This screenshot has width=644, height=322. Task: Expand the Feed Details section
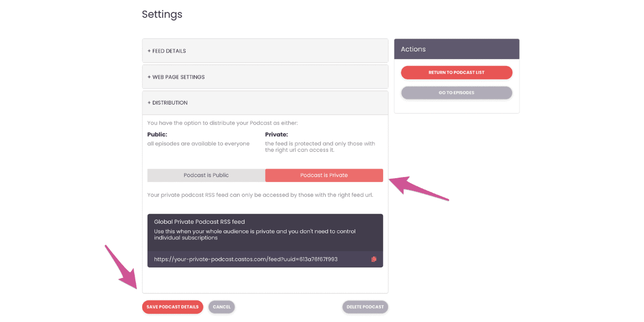point(265,51)
